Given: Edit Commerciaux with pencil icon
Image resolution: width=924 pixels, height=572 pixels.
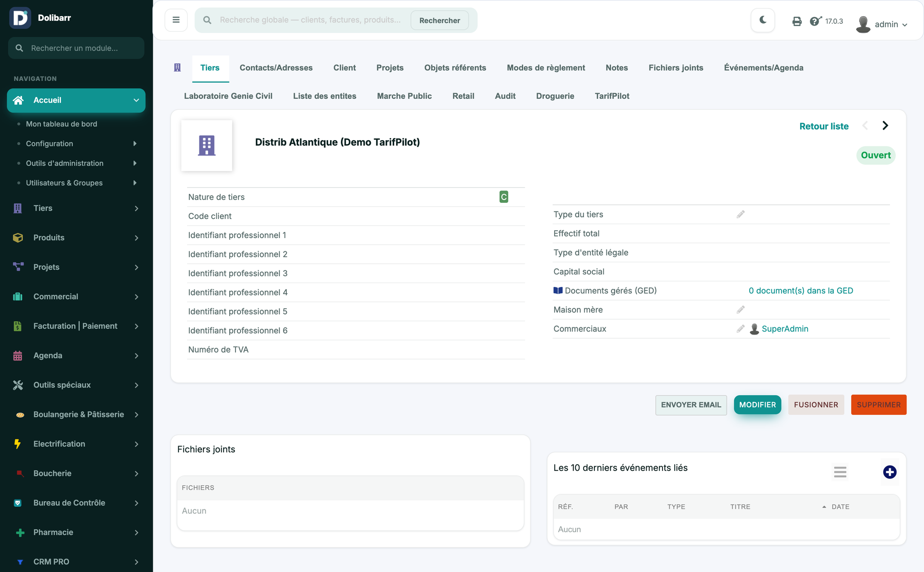Looking at the screenshot, I should click(740, 329).
